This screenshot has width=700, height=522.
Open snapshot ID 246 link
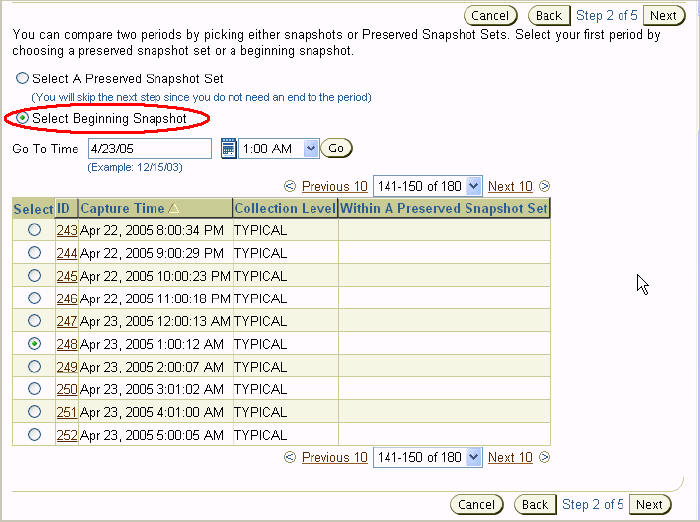[67, 298]
